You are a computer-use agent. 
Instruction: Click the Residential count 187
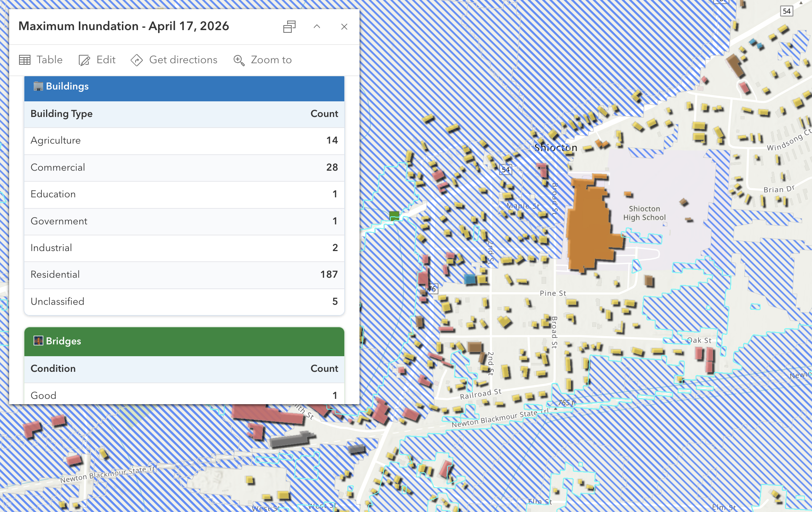coord(329,275)
